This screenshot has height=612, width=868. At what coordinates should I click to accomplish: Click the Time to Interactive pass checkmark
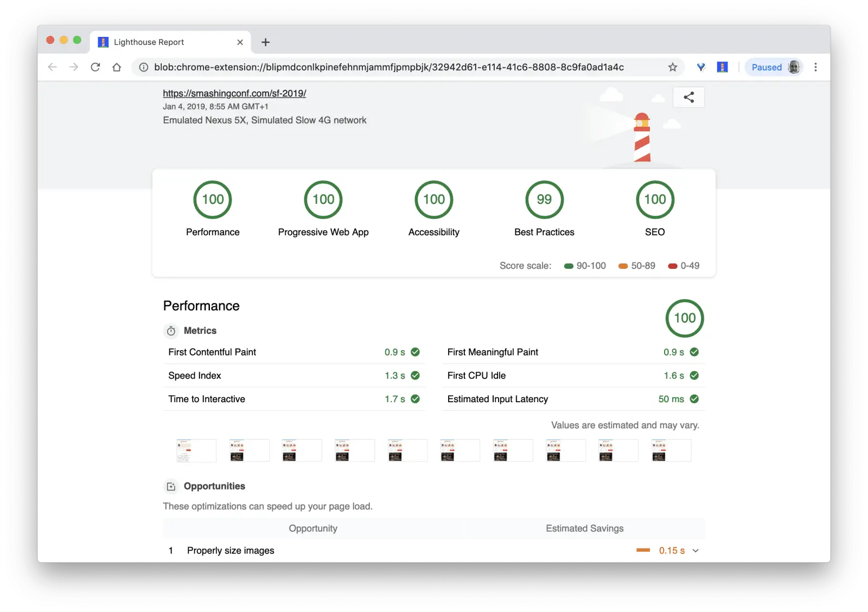pyautogui.click(x=415, y=399)
